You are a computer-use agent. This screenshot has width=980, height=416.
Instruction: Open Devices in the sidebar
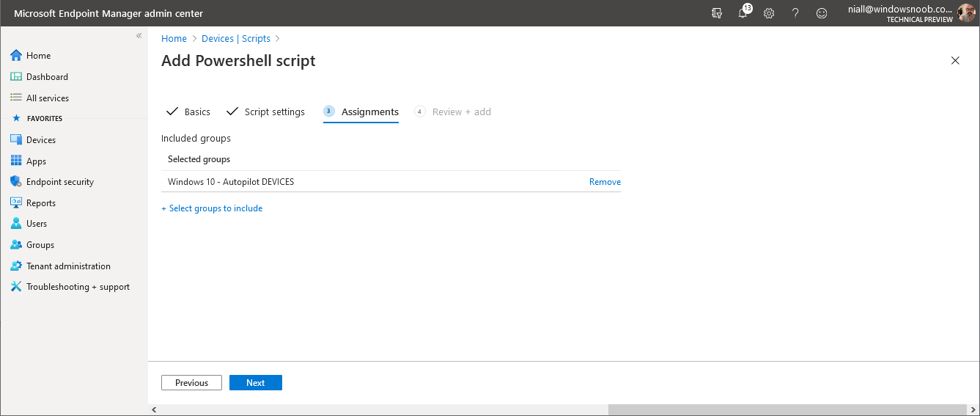(41, 140)
